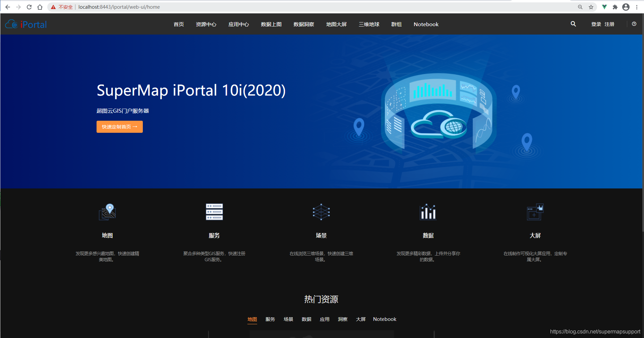Click the 聚合多种类型GIS服务 description text

tap(214, 257)
